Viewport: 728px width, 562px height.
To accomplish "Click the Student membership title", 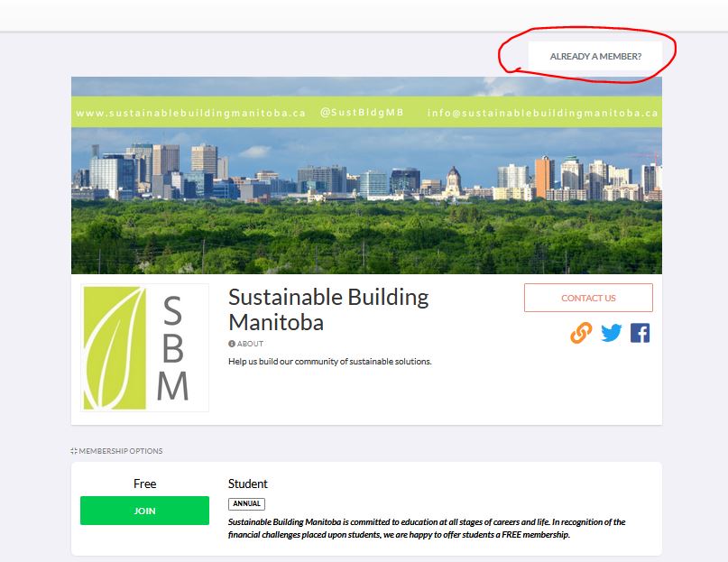I will pyautogui.click(x=248, y=484).
